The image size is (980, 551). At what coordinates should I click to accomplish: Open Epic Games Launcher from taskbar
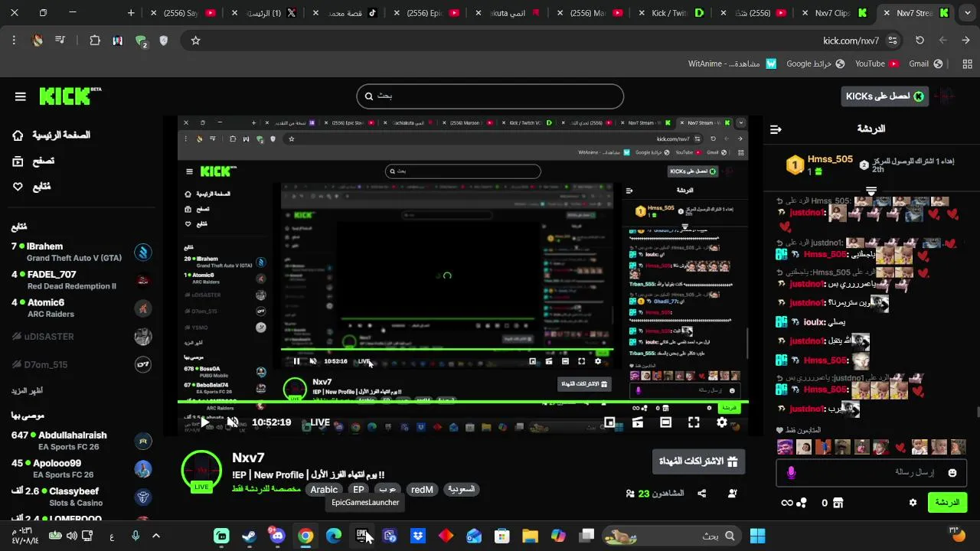pos(362,536)
